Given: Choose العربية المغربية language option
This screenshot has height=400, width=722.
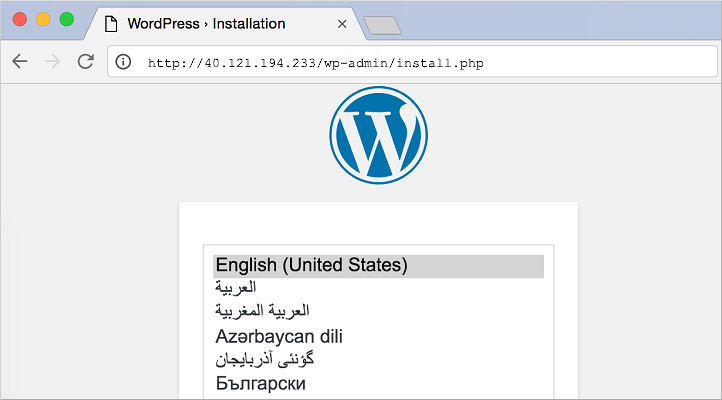Looking at the screenshot, I should 378,311.
